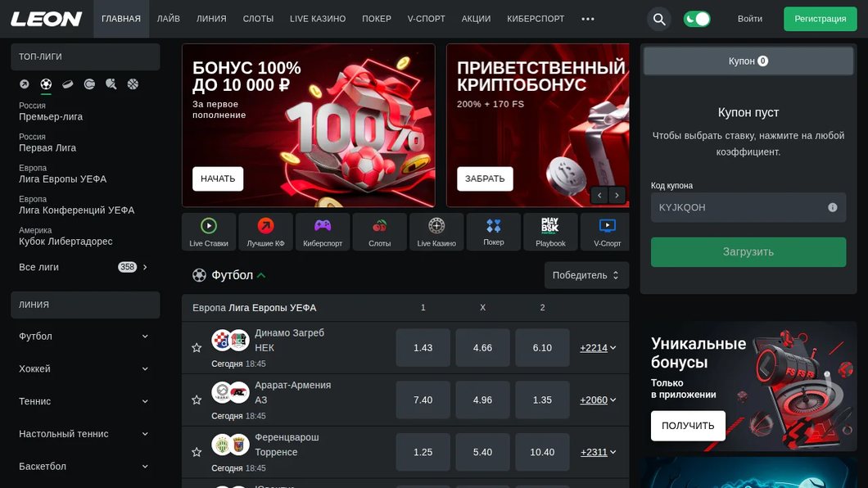Star the Арарат-Армения vs АЗ match
The image size is (868, 488).
point(197,400)
